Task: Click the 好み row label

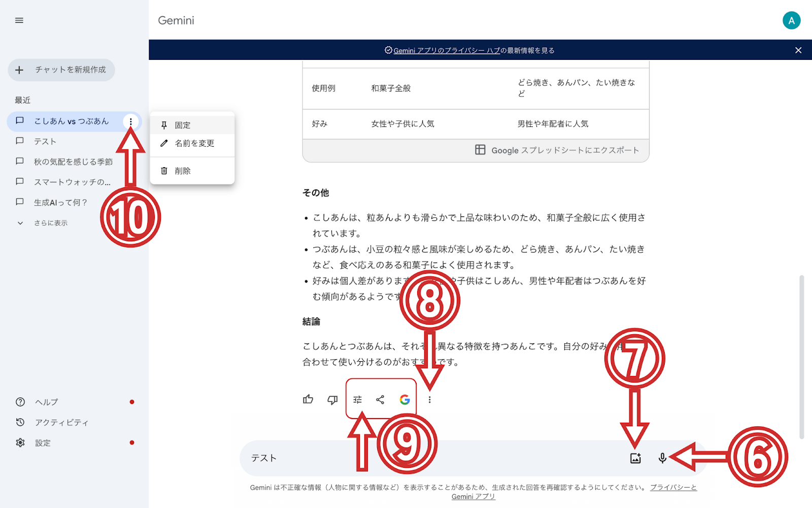Action: pos(319,123)
